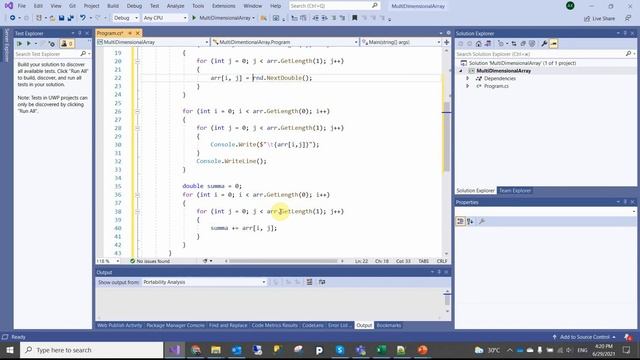Open the Build menu

pyautogui.click(x=113, y=6)
